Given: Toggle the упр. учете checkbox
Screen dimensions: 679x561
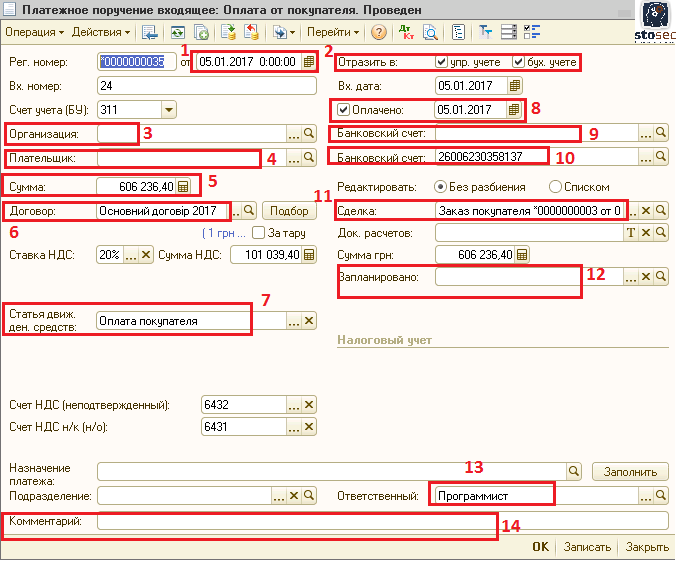Looking at the screenshot, I should [x=441, y=62].
